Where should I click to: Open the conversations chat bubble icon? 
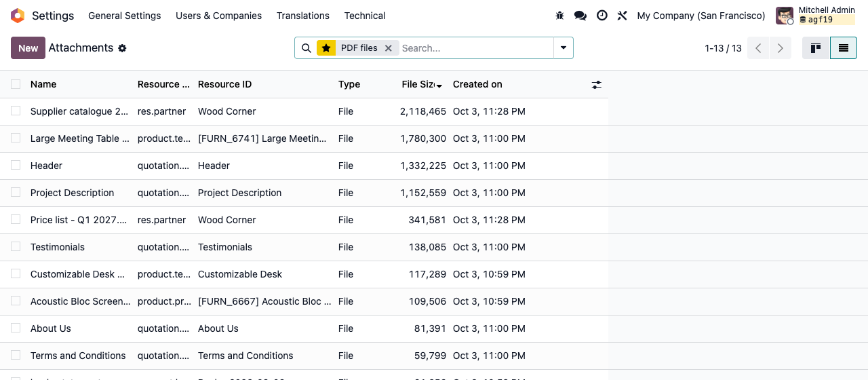pos(580,16)
